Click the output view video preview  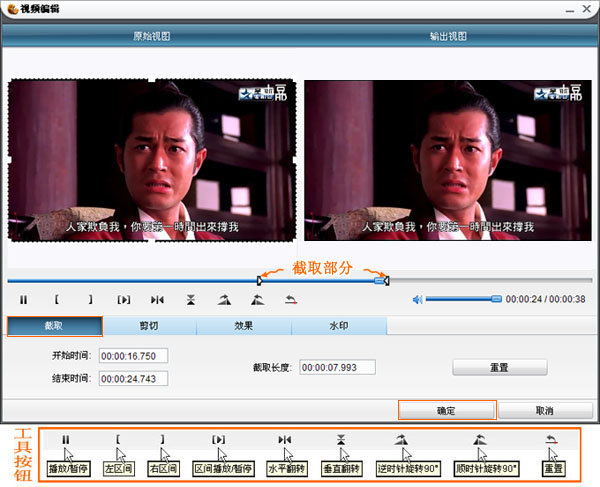448,160
